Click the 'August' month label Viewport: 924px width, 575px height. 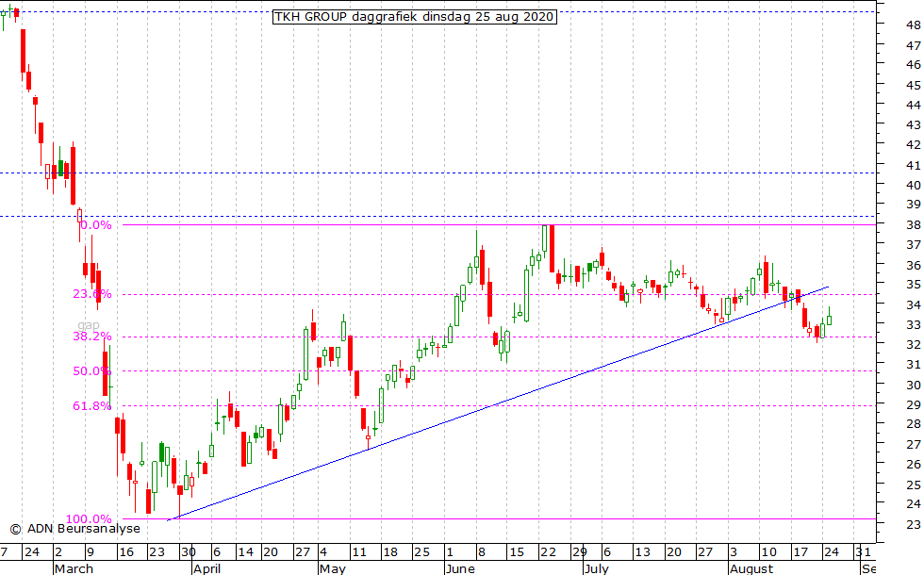click(x=751, y=568)
